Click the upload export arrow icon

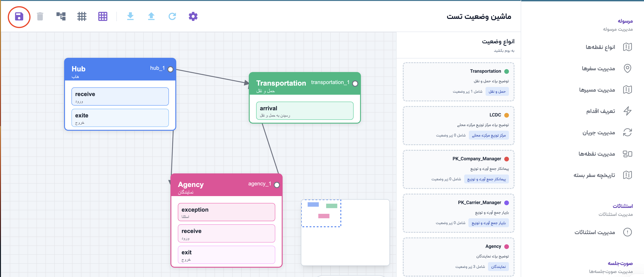(151, 16)
